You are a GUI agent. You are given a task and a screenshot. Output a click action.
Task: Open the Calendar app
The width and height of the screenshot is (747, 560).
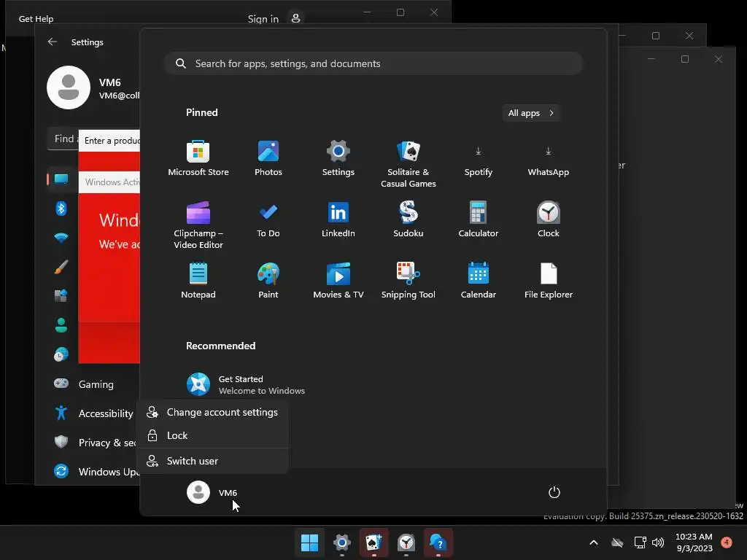[479, 281]
